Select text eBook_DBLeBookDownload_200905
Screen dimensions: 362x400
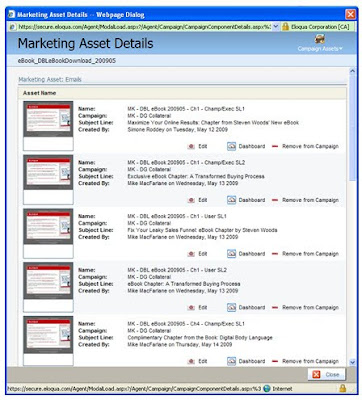coord(67,61)
